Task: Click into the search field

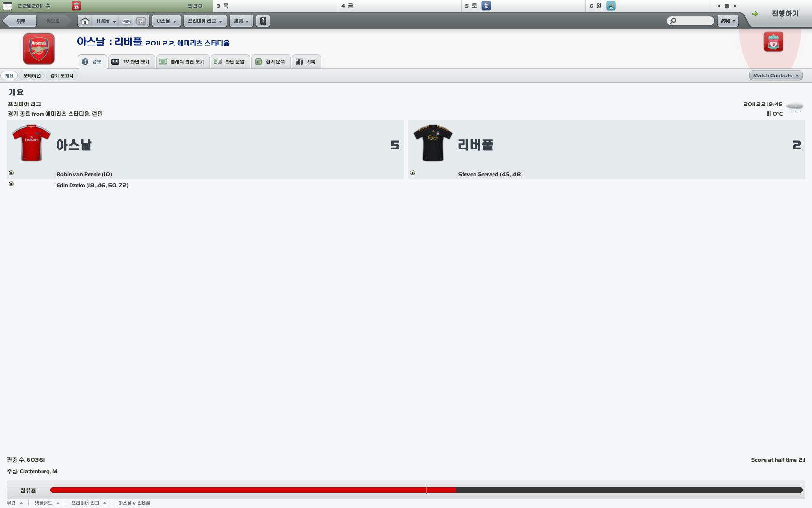Action: click(x=694, y=21)
